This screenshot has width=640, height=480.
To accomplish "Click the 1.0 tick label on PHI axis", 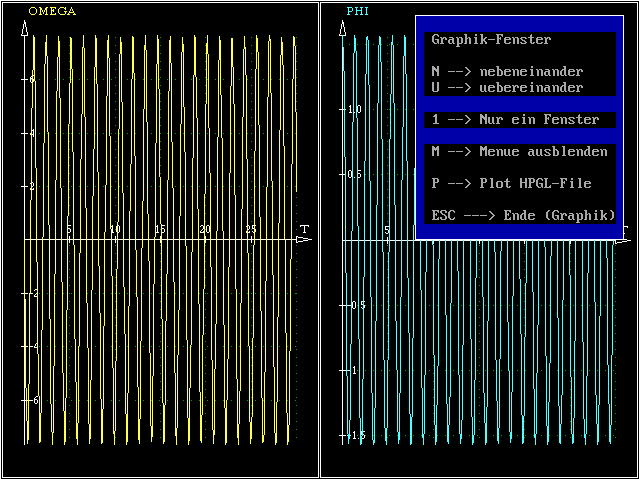I will tap(354, 109).
